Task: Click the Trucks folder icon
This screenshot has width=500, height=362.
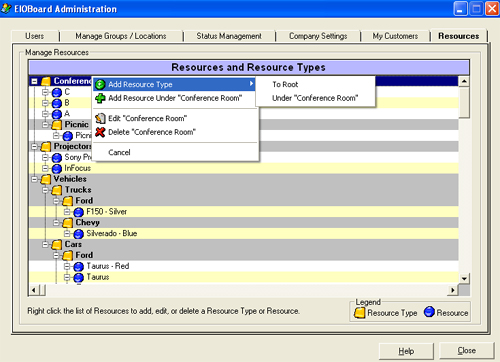Action: click(x=57, y=190)
